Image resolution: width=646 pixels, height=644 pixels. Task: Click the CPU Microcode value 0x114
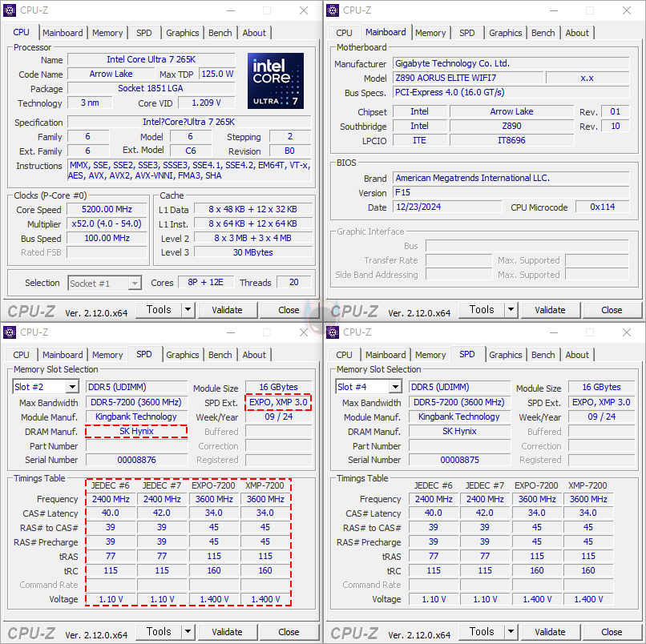(603, 207)
